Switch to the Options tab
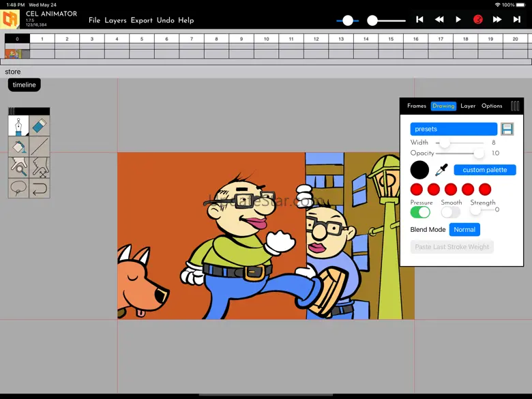532x399 pixels. pos(492,106)
